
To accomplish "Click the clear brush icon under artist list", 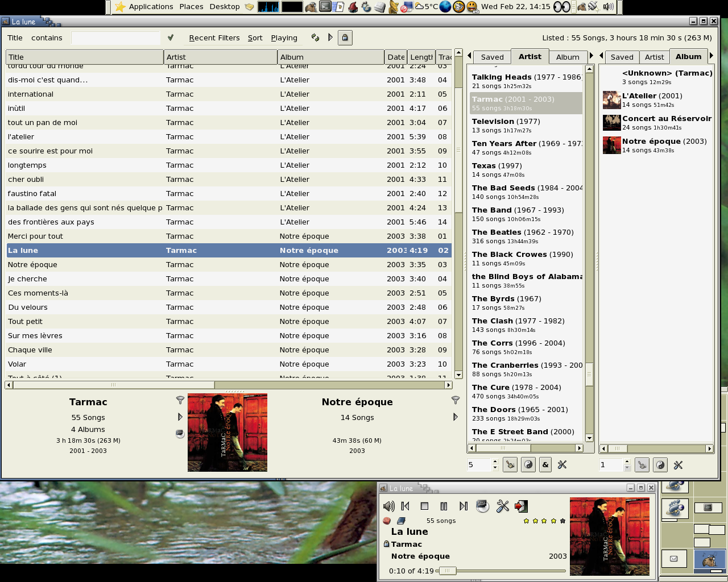I will 510,465.
